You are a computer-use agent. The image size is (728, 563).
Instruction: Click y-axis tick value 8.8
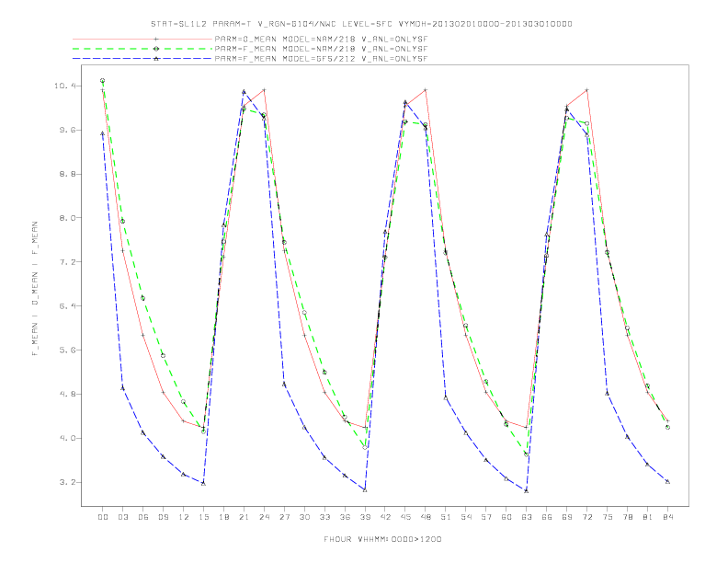[x=67, y=174]
